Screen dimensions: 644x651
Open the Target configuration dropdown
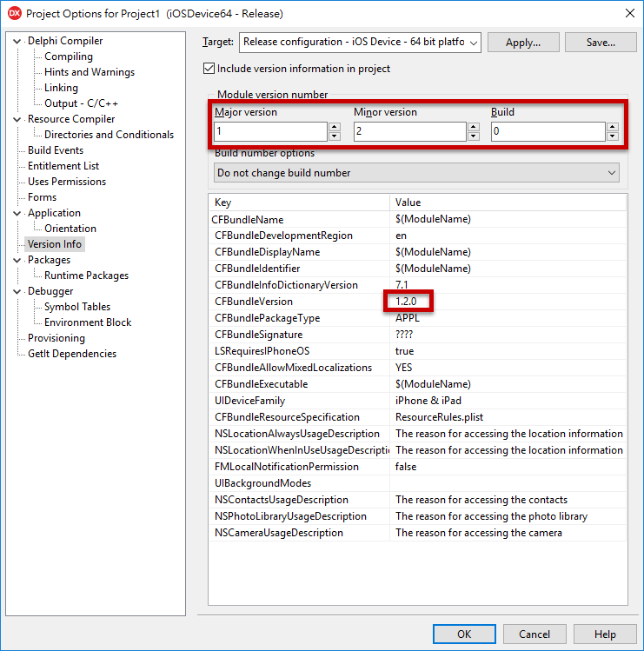(x=473, y=43)
